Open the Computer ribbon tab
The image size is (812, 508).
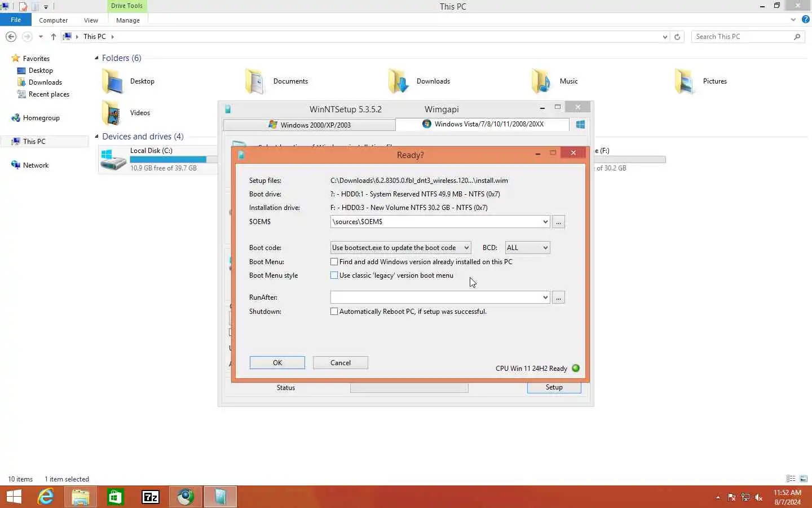[54, 20]
